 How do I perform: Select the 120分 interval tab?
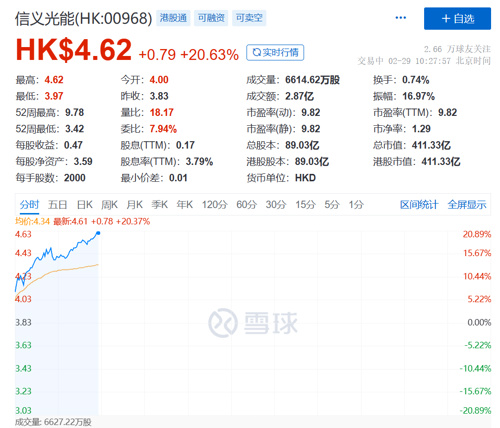click(x=214, y=204)
